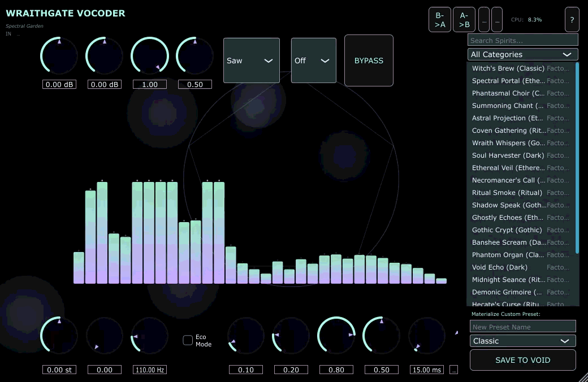Select Gothic Crypt (Gothic) preset
This screenshot has width=588, height=382.
click(521, 230)
